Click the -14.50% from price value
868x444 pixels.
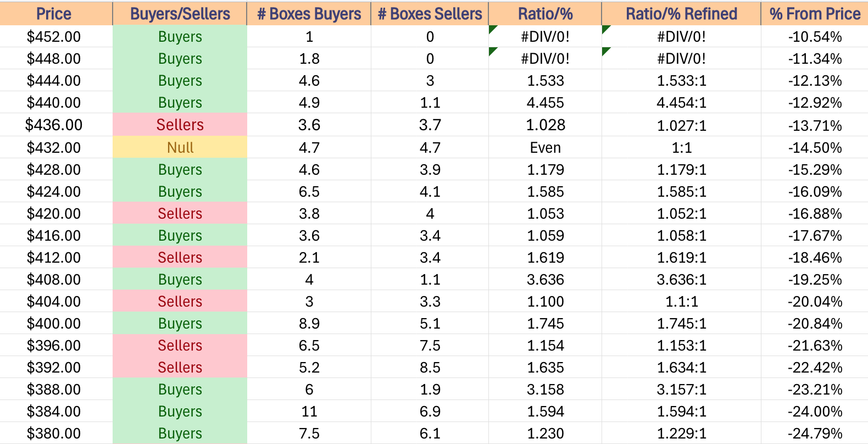click(x=815, y=148)
